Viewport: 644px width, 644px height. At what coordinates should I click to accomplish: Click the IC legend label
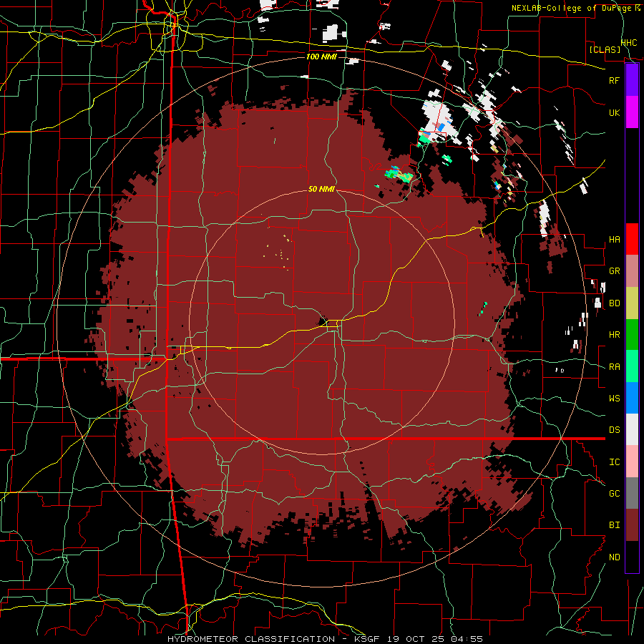click(x=614, y=462)
